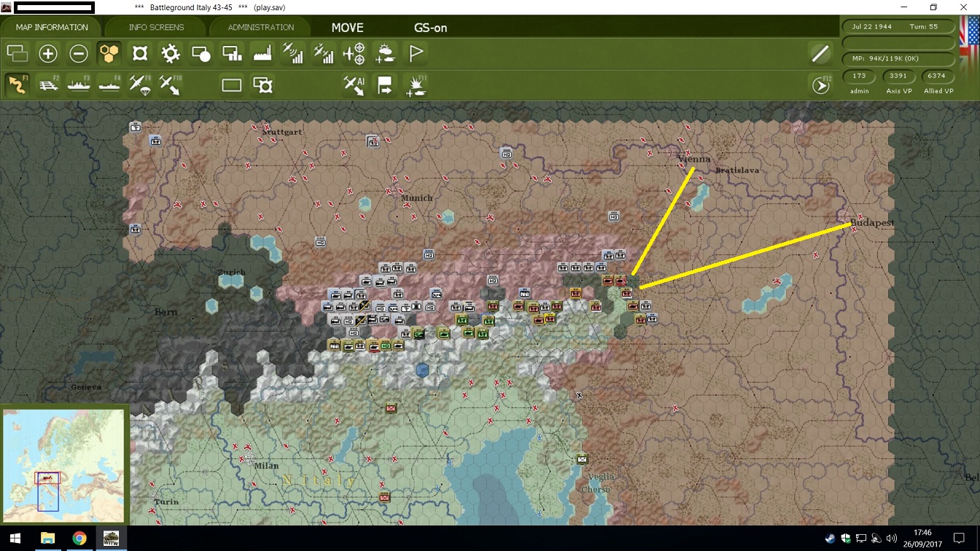The height and width of the screenshot is (551, 980).
Task: Toggle the factory overlay icon
Action: [x=262, y=53]
